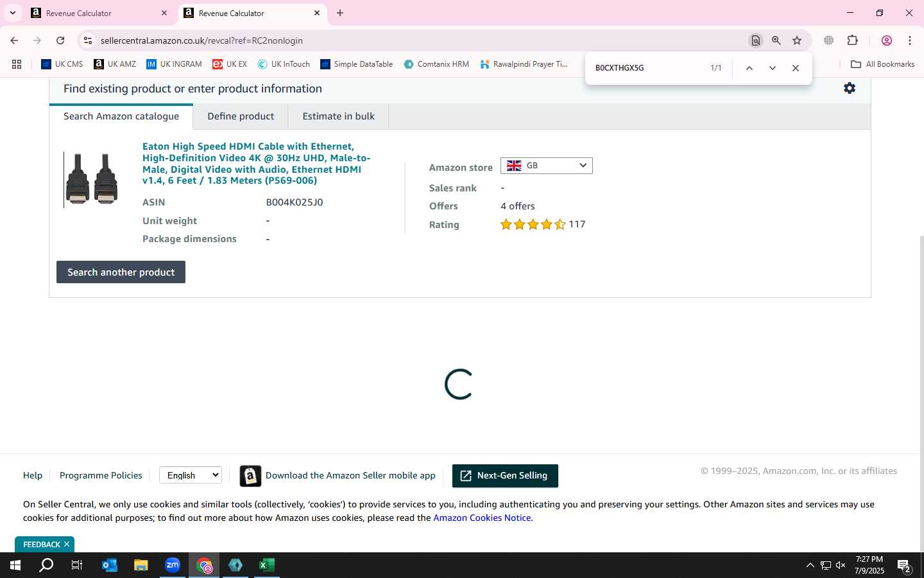Dismiss the FEEDBACK tab with X
924x578 pixels.
tap(67, 544)
